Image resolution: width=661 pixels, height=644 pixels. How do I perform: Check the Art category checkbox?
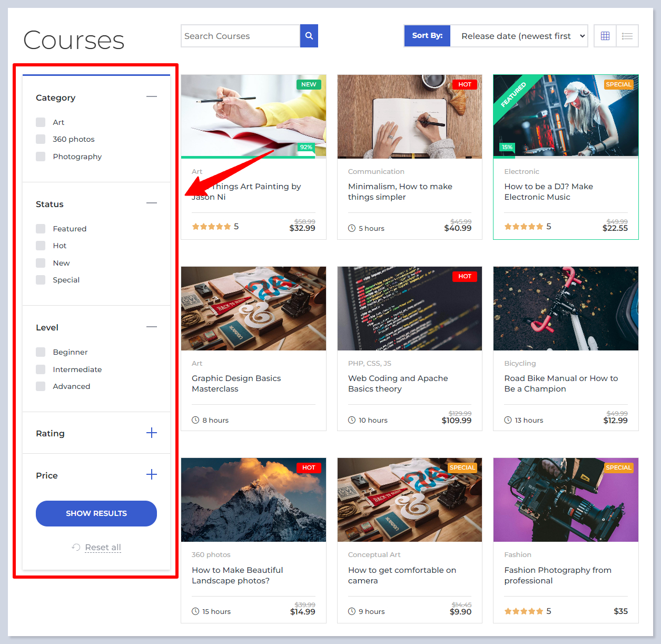(x=41, y=122)
